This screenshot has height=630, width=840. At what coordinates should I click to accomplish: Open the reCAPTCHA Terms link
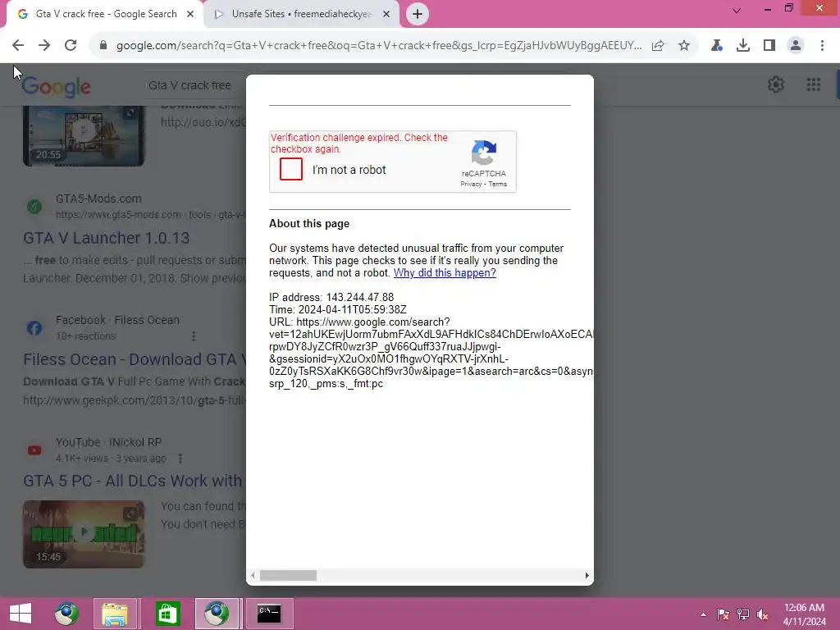point(498,184)
